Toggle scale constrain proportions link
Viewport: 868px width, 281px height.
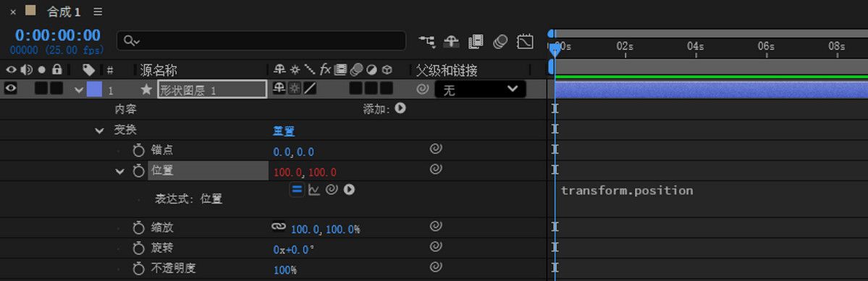279,227
